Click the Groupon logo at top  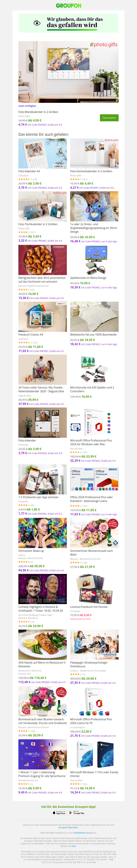click(68, 5)
